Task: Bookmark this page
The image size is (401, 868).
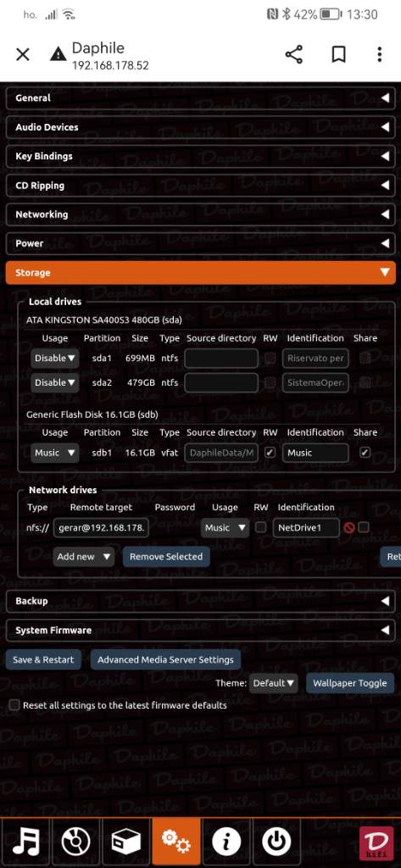Action: click(338, 54)
